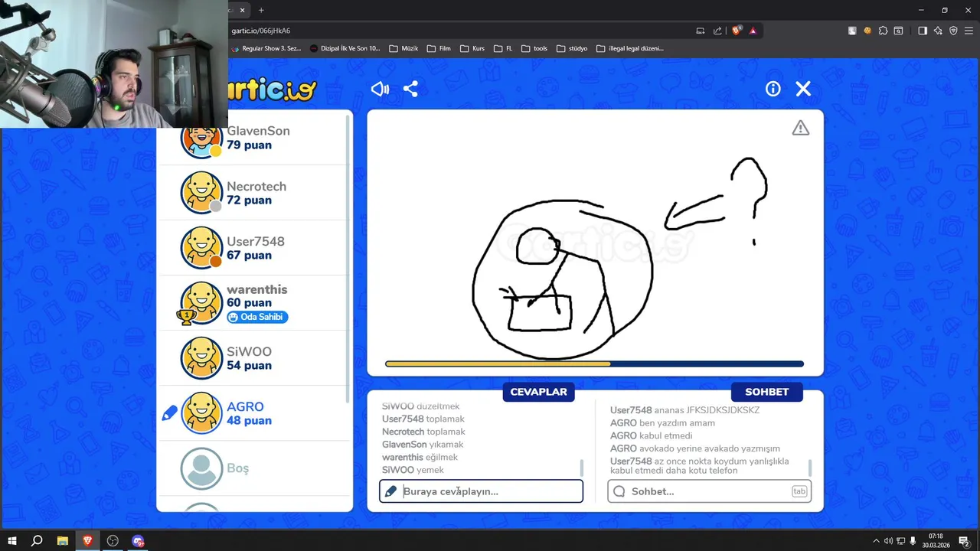Screen dimensions: 980x551
Task: Click the player list scrollbar
Action: click(x=349, y=260)
